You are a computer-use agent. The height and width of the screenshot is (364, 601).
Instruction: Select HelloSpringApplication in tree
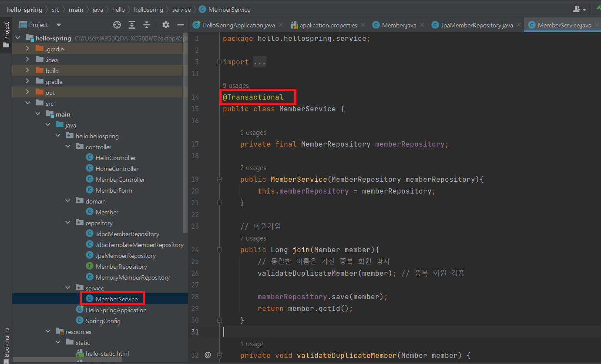tap(116, 310)
